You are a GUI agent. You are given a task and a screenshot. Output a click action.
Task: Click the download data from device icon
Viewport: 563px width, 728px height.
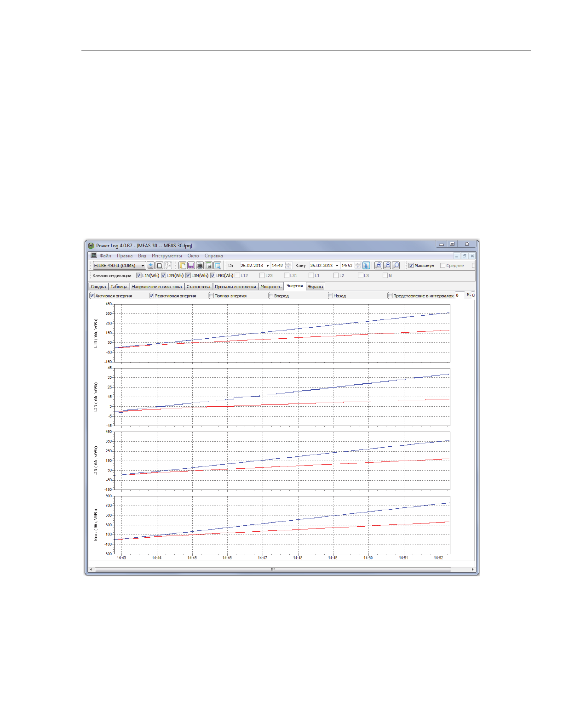coord(150,266)
